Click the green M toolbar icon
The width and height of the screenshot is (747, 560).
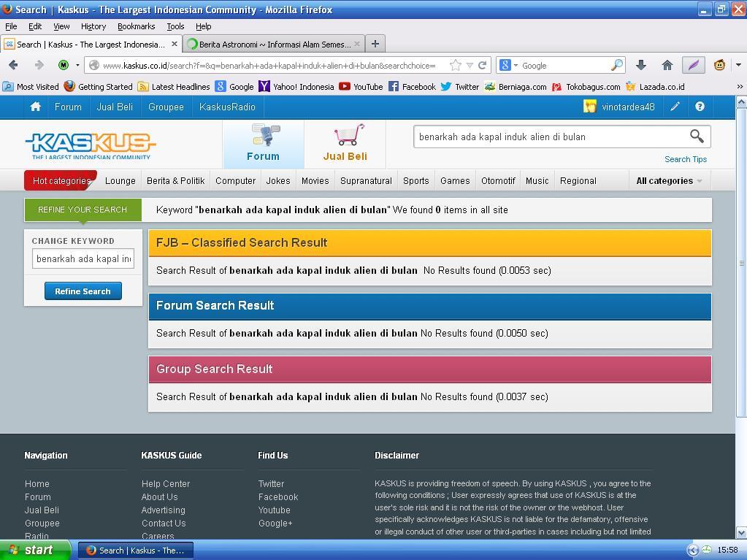coord(64,65)
